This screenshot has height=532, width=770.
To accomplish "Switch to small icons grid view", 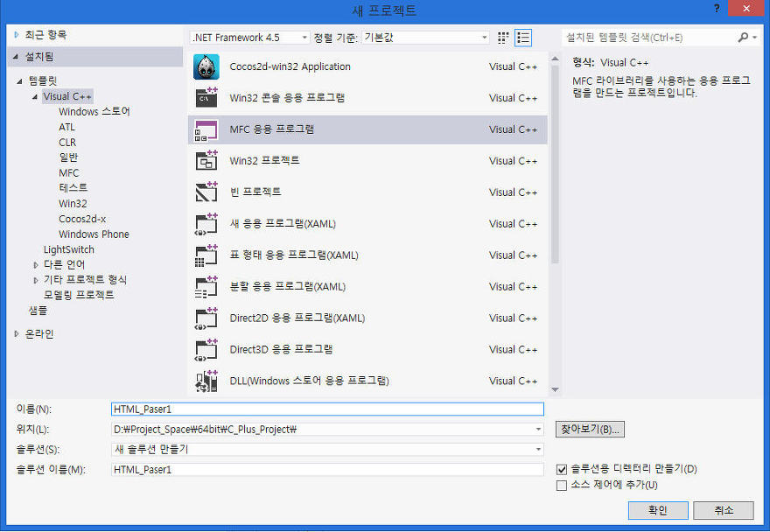I will pos(503,38).
